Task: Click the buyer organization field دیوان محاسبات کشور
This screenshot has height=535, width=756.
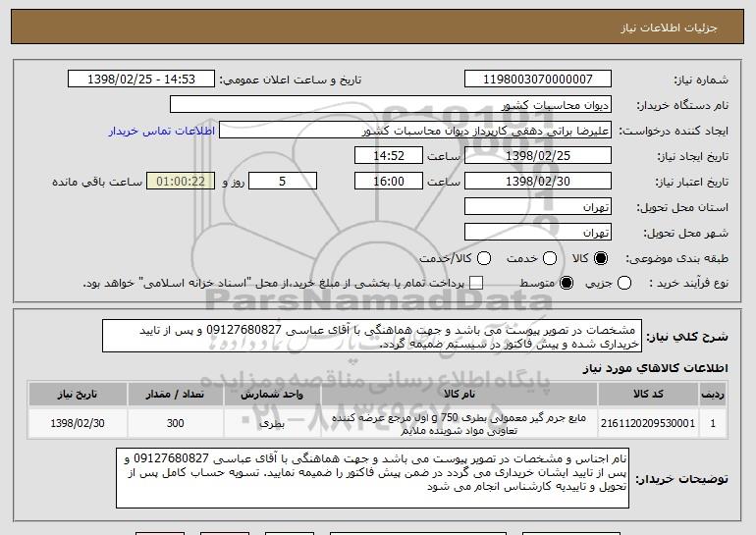Action: point(391,105)
